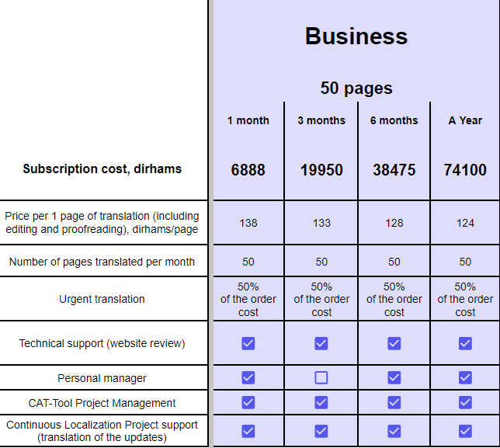
Task: Click the 138 price per page cell
Action: point(248,223)
